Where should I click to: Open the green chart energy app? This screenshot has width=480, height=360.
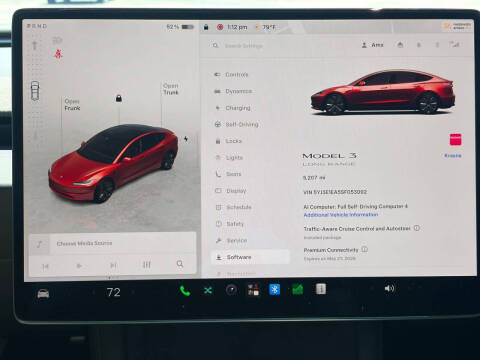point(298,289)
